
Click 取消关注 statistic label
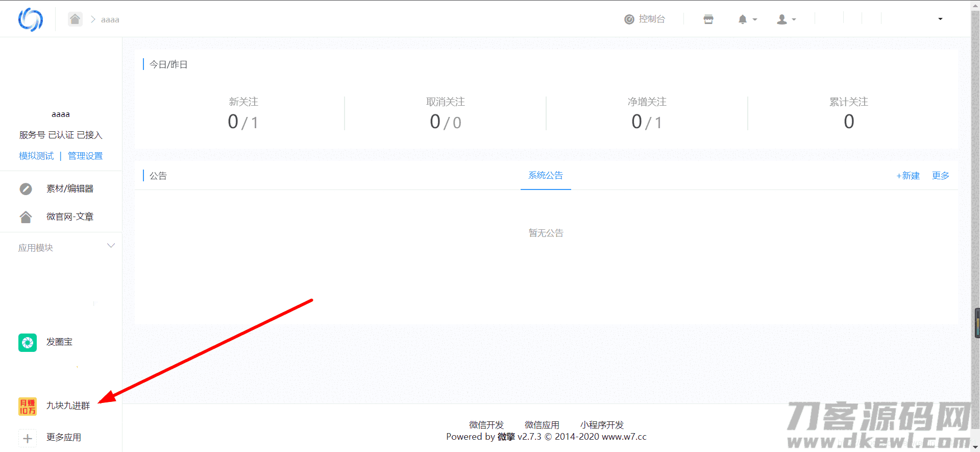pyautogui.click(x=446, y=102)
